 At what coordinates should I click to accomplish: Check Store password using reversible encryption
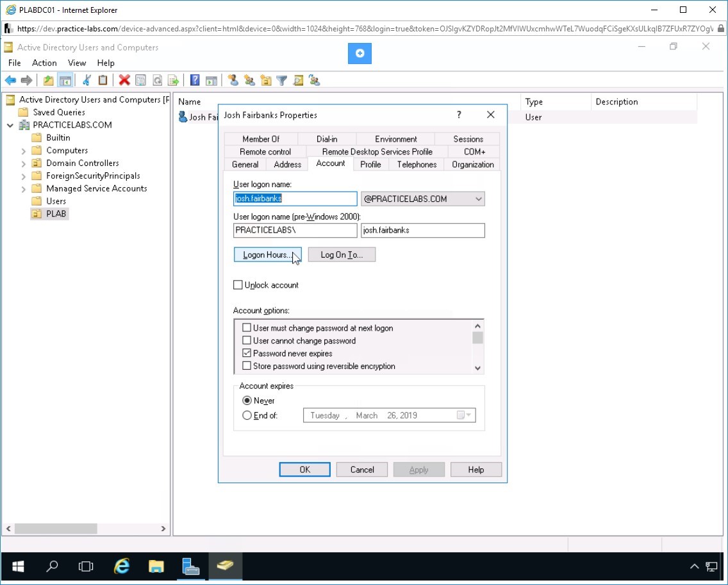pos(247,366)
